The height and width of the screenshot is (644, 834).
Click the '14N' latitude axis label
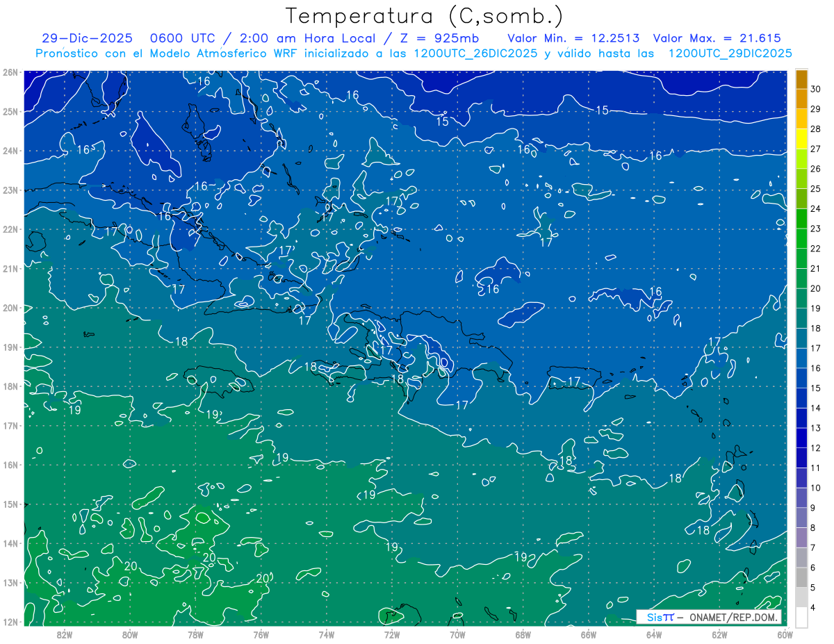coord(10,543)
